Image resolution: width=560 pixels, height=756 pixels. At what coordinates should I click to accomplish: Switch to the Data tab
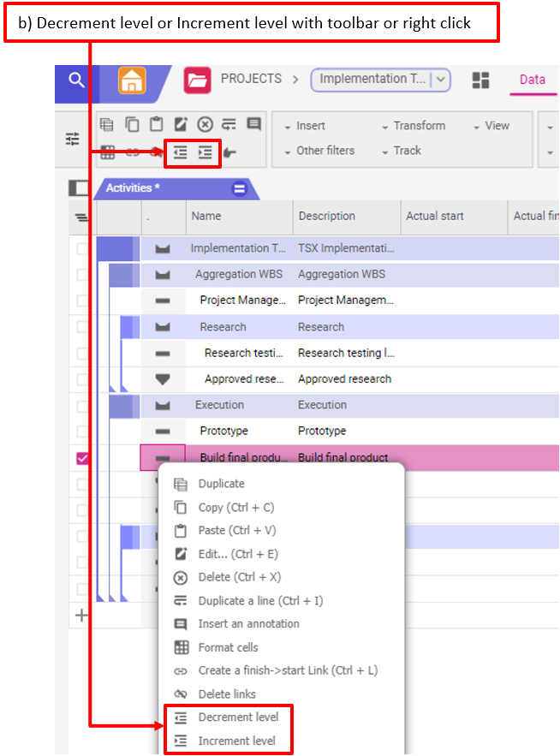532,80
